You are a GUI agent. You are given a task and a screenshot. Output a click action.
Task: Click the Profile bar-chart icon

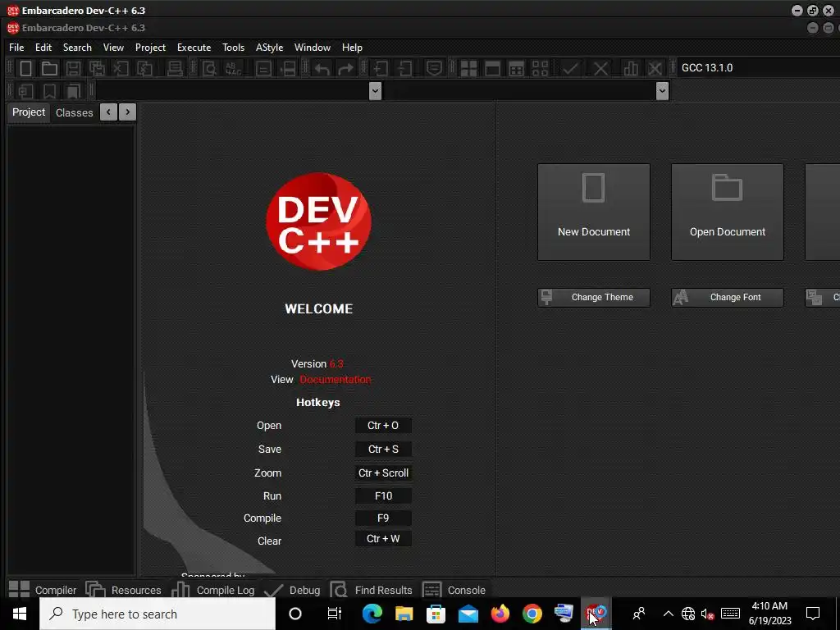[x=631, y=69]
